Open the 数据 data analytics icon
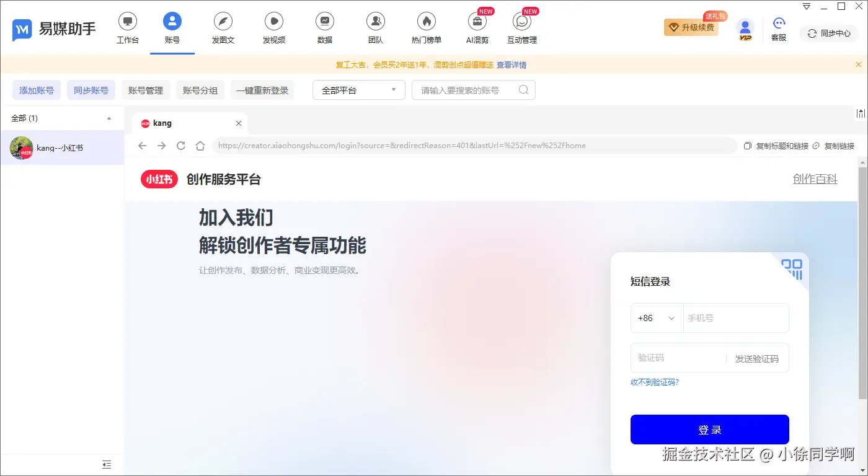The height and width of the screenshot is (476, 868). click(x=325, y=26)
